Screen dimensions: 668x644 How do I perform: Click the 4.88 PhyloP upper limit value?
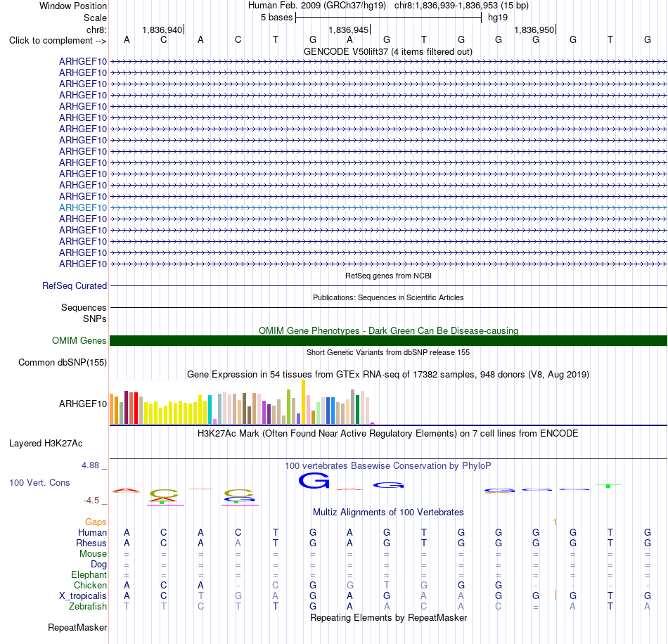(x=90, y=465)
